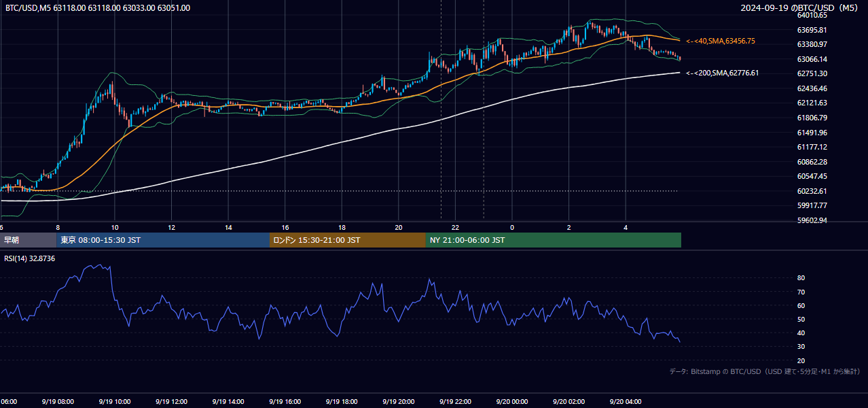Click price axis value 63380.97
868x408 pixels.
812,44
